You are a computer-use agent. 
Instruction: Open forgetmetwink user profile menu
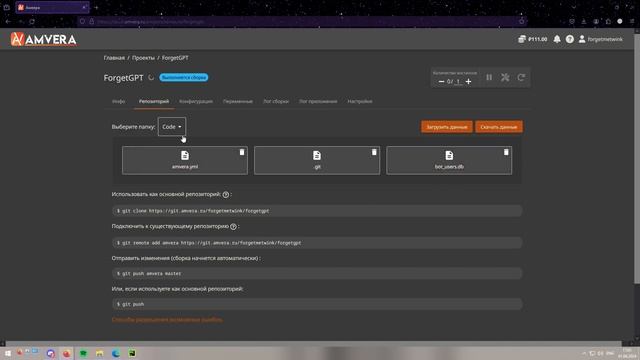coord(600,39)
